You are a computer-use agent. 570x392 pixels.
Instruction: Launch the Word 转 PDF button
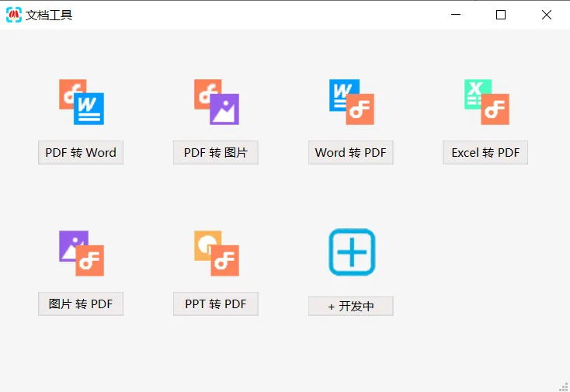pyautogui.click(x=351, y=153)
